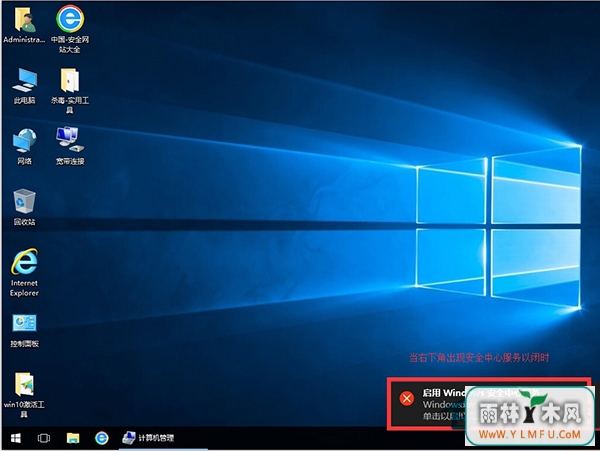
Task: Open Task View in the taskbar
Action: point(44,438)
